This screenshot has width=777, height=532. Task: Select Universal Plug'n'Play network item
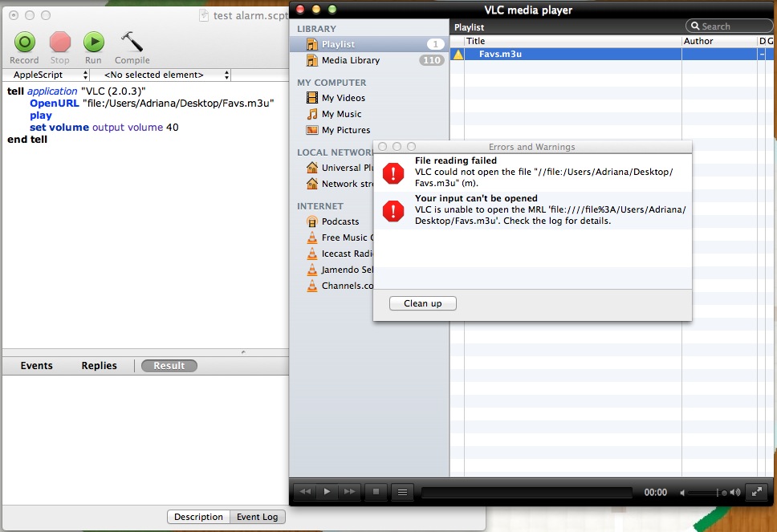(x=340, y=168)
